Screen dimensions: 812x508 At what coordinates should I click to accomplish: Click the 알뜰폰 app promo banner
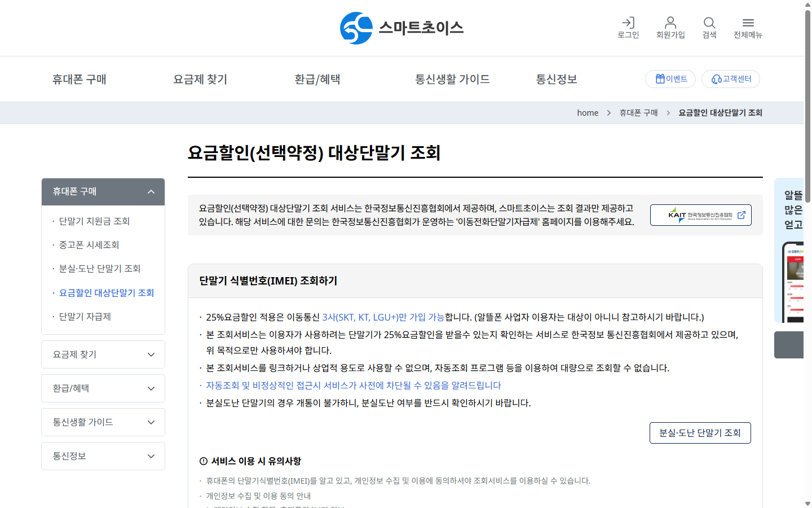point(789,251)
